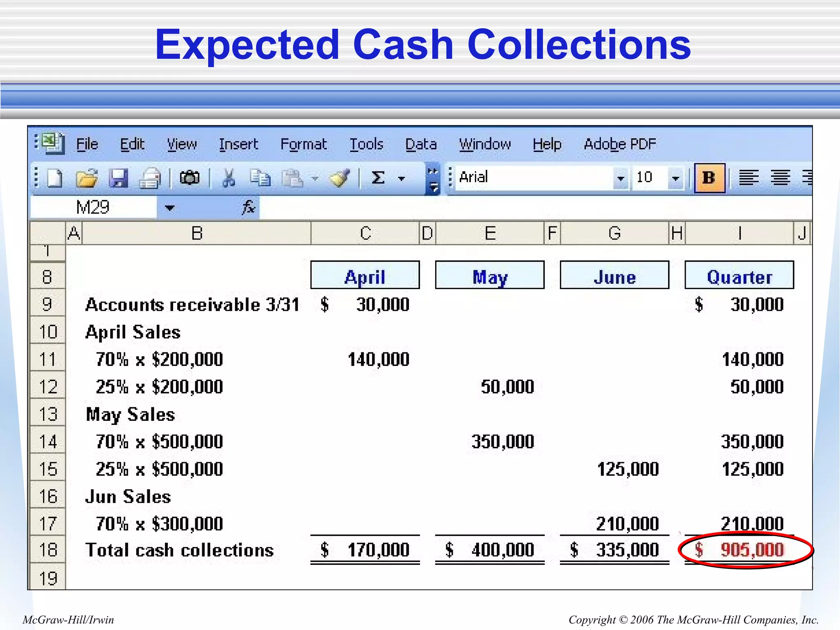Viewport: 840px width, 630px height.
Task: Open the Arial font name dropdown
Action: (621, 178)
